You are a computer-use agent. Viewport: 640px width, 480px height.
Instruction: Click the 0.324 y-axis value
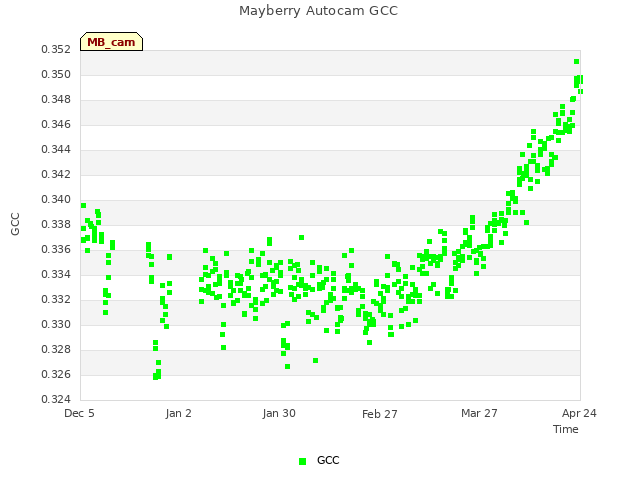[56, 399]
